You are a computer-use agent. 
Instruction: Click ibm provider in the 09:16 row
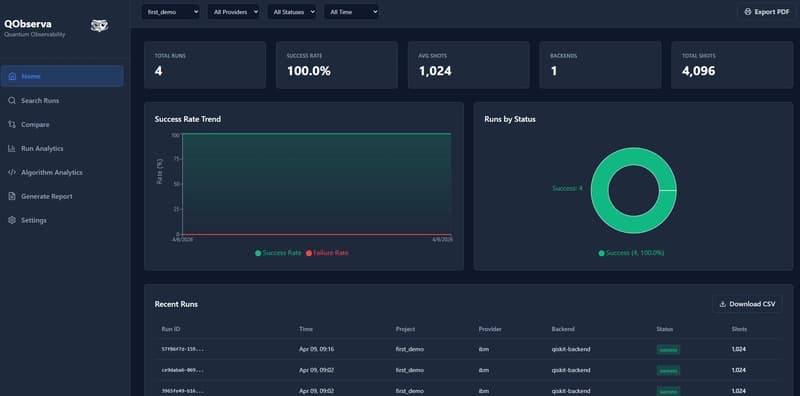click(x=483, y=349)
